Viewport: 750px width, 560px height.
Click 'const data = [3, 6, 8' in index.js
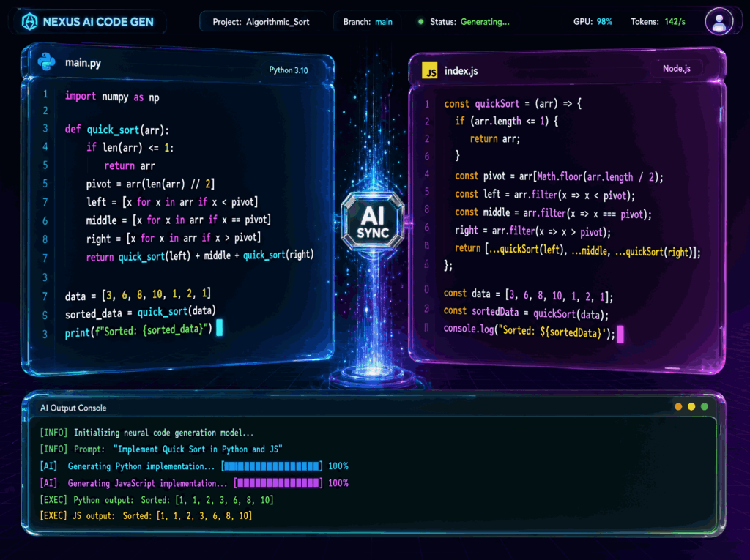528,296
